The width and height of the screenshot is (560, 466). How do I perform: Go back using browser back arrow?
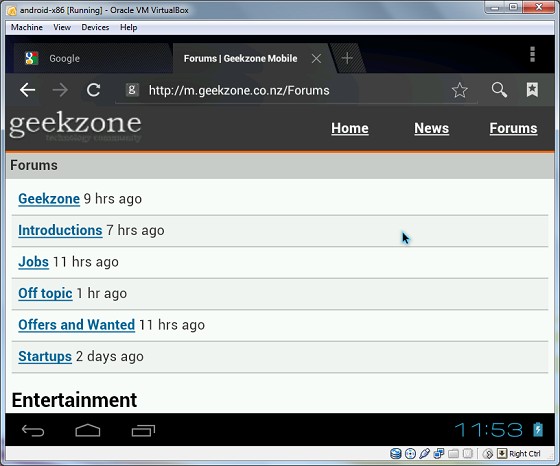click(x=27, y=90)
